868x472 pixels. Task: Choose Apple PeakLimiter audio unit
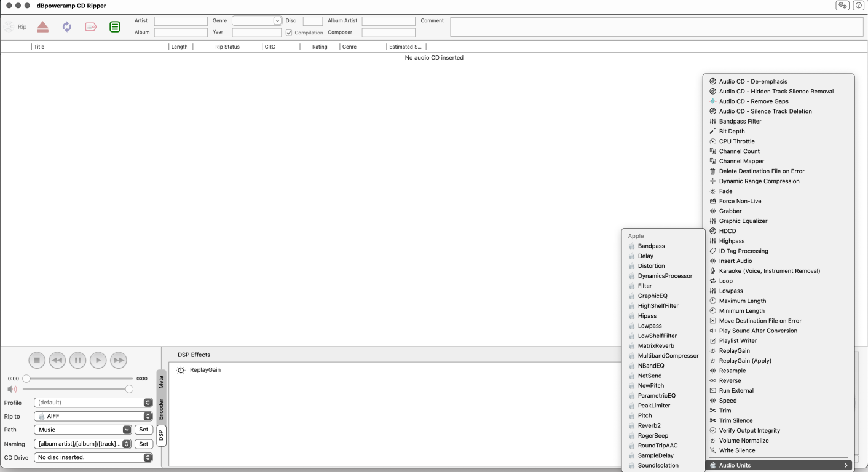664,406
